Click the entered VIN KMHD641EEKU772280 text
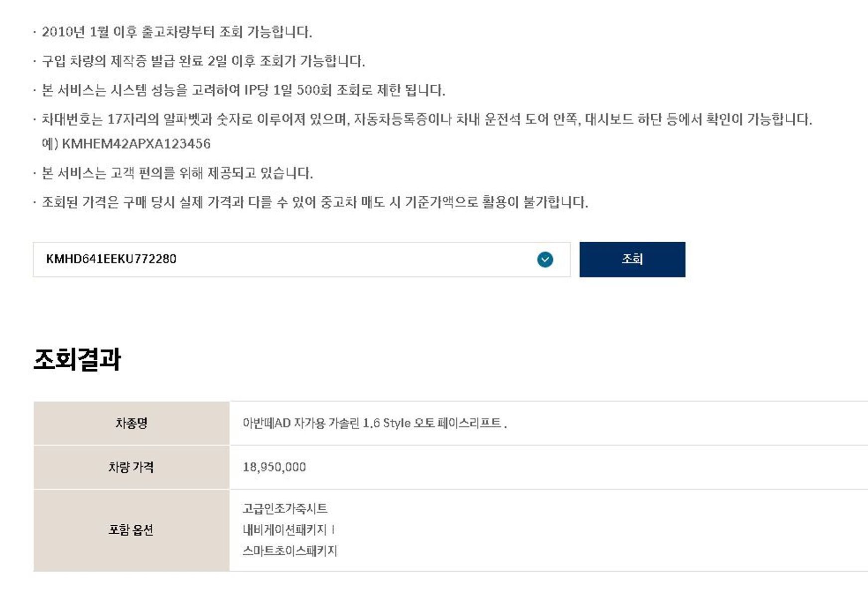The image size is (868, 598). 111,259
